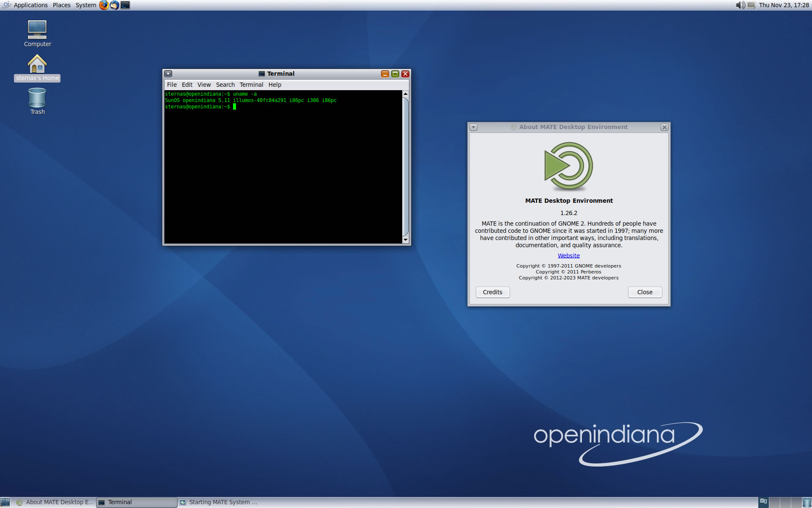Click 'Copyright © 2011 Perberos' text

click(x=568, y=272)
